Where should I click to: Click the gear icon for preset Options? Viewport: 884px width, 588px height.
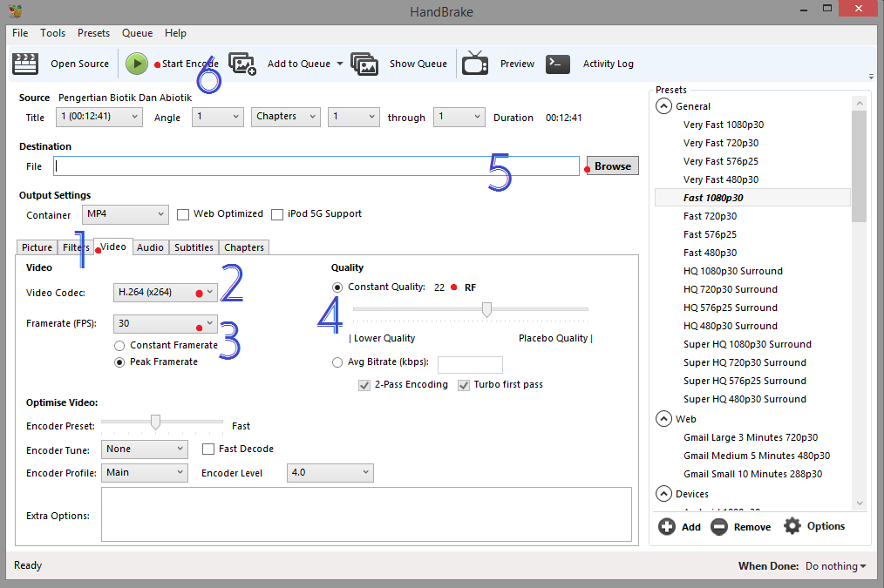(792, 526)
